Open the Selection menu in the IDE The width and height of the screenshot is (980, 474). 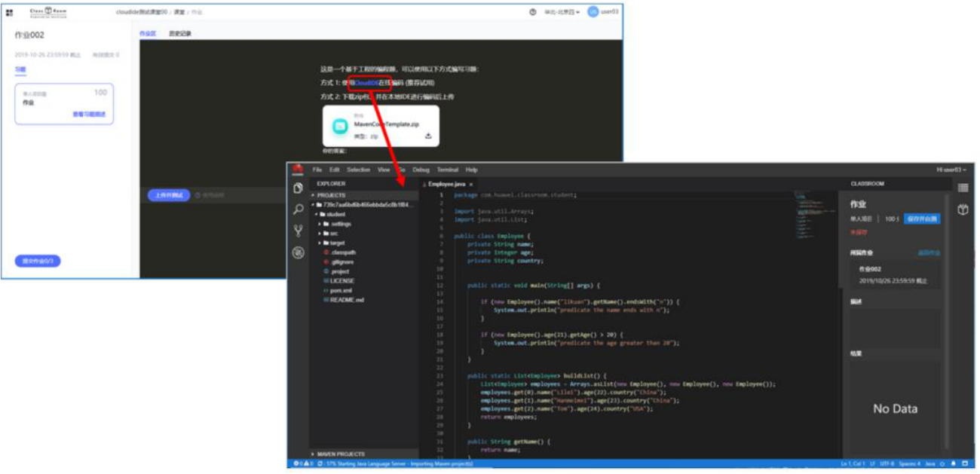point(358,170)
